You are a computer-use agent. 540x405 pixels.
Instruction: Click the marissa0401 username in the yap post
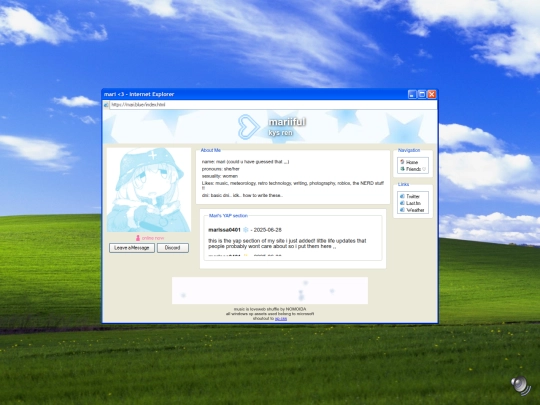pyautogui.click(x=224, y=230)
